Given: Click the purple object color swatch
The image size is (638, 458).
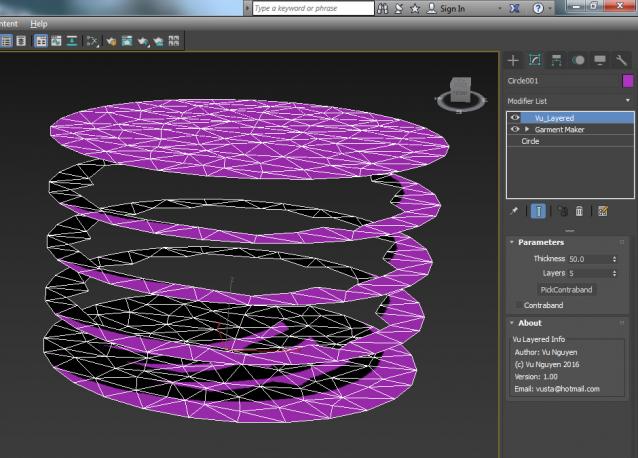Looking at the screenshot, I should coord(627,81).
